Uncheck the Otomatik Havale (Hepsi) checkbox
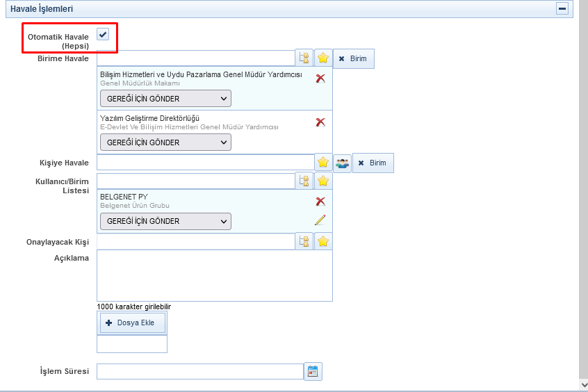588x392 pixels. (103, 34)
